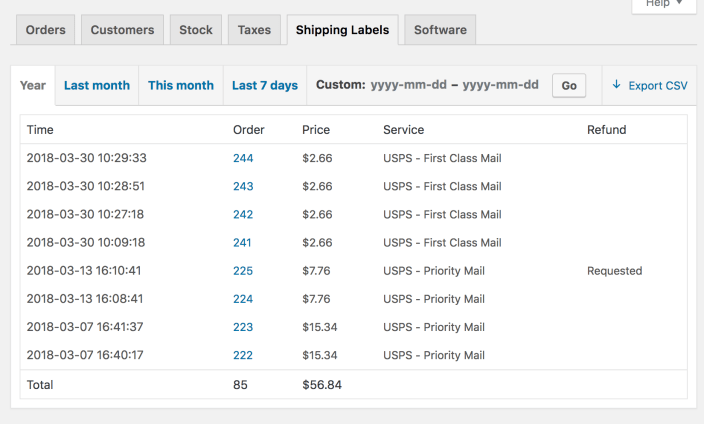The image size is (704, 424).
Task: Show the Last month range
Action: tap(97, 85)
